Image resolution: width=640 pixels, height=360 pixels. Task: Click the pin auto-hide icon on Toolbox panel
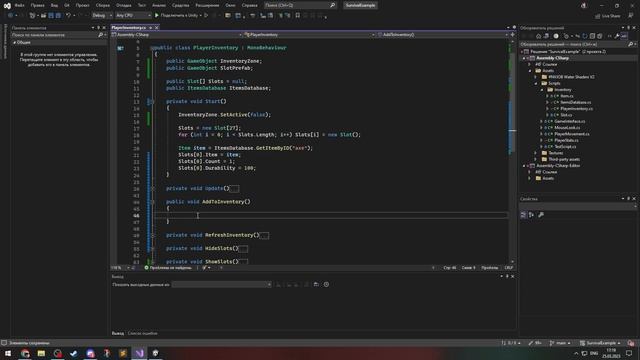pos(98,28)
